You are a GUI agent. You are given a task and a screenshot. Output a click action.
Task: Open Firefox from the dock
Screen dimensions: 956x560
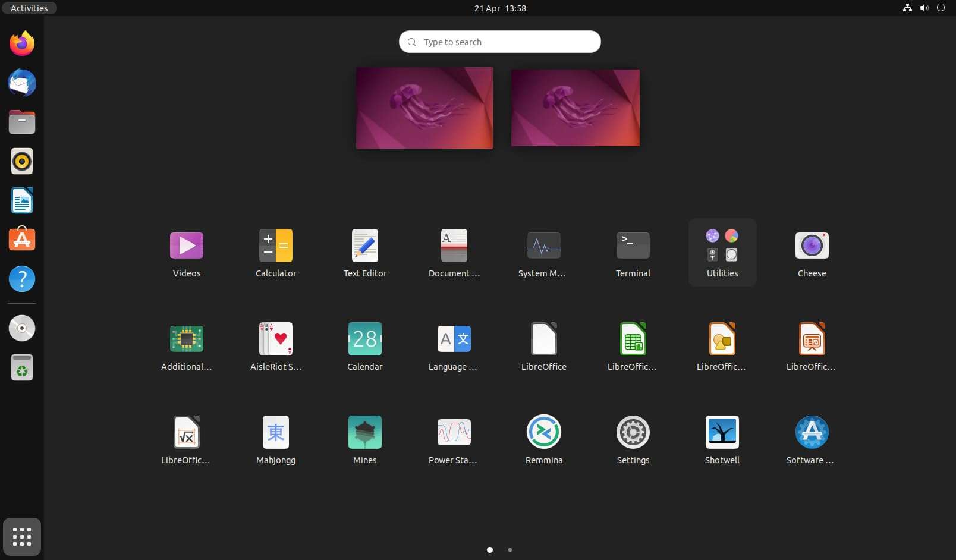[x=21, y=43]
